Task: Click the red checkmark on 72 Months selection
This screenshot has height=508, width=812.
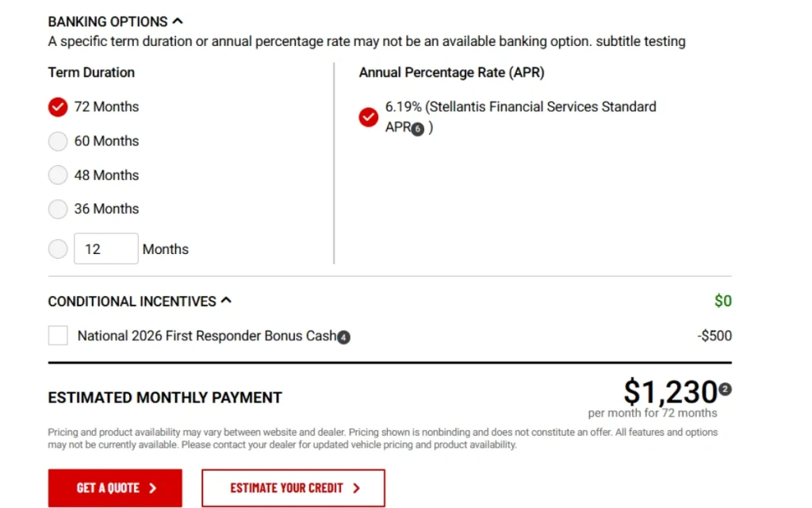Action: click(57, 106)
